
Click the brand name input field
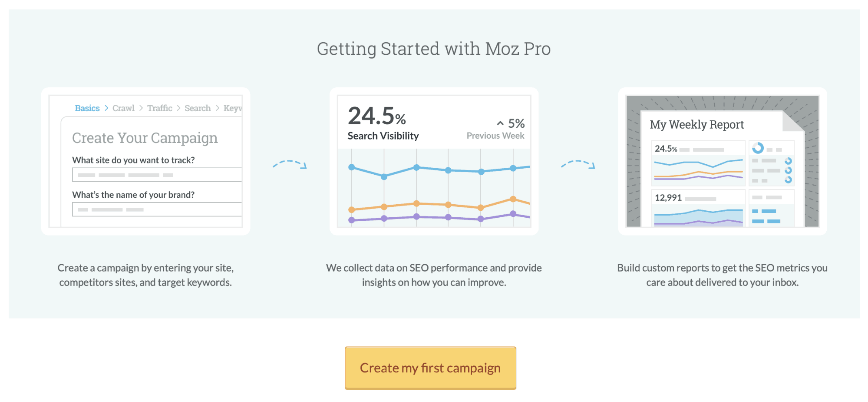tap(156, 209)
